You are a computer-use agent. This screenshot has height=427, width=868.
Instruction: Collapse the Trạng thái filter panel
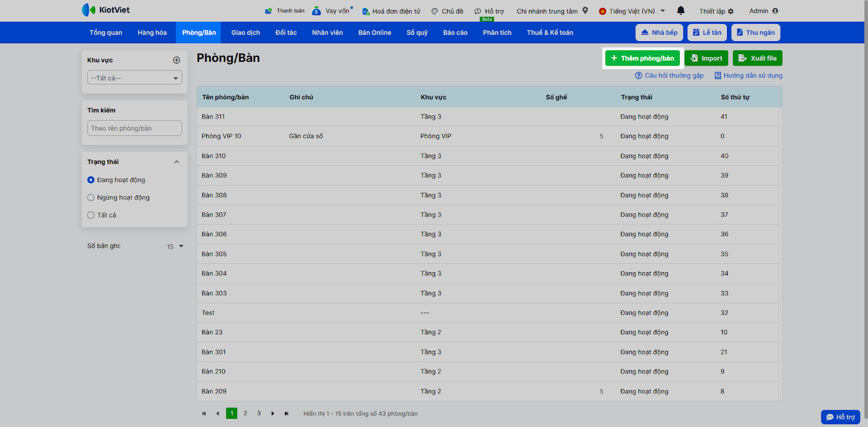(176, 162)
